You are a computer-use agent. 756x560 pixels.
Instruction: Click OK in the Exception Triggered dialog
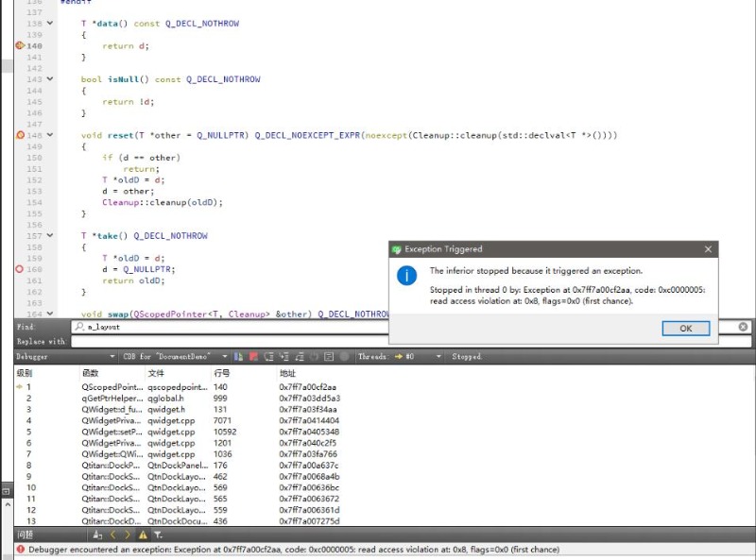click(686, 329)
